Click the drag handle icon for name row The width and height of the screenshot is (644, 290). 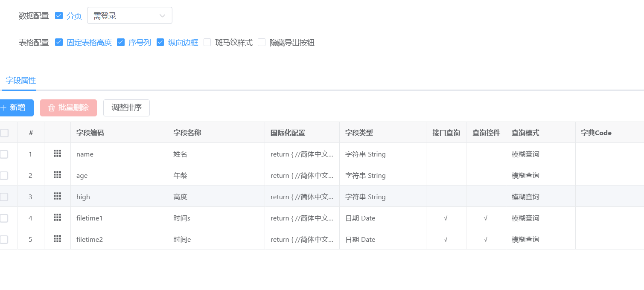[x=57, y=154]
